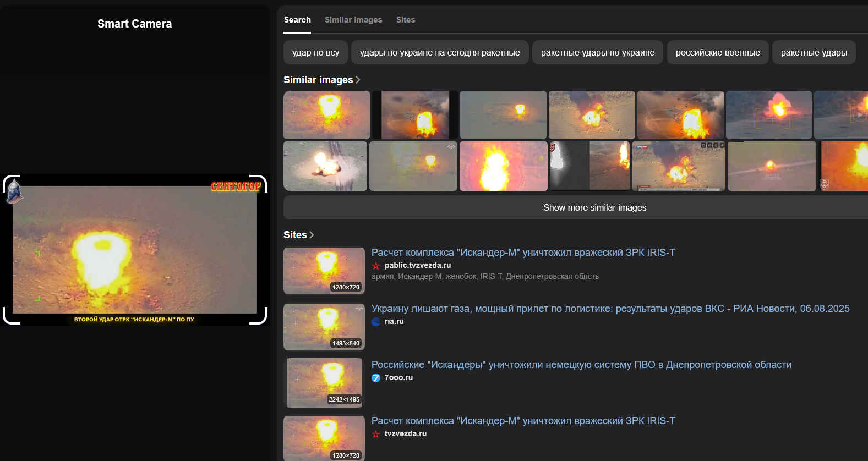Click the red star favicon beside pablic.tvzvezda.ru
Screen dimensions: 868x461
tap(376, 266)
